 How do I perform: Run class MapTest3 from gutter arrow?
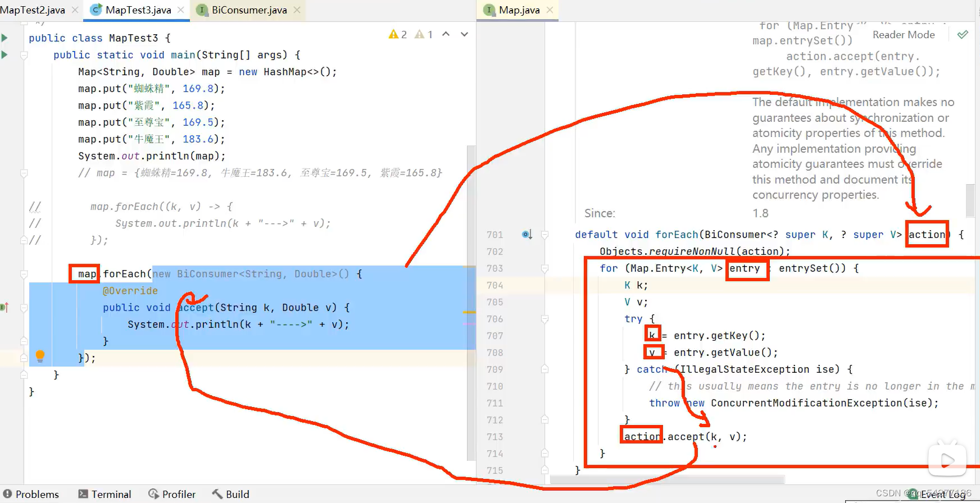[4, 38]
